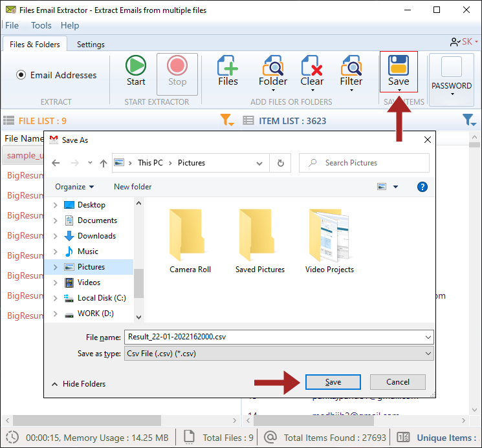Click the orange file list filter icon

tap(227, 120)
